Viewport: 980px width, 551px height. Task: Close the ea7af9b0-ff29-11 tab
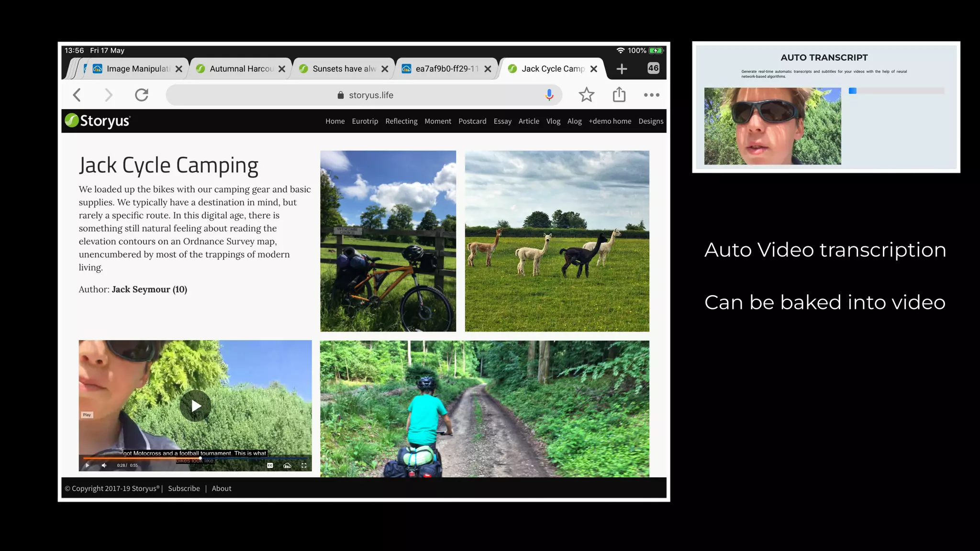pos(488,69)
